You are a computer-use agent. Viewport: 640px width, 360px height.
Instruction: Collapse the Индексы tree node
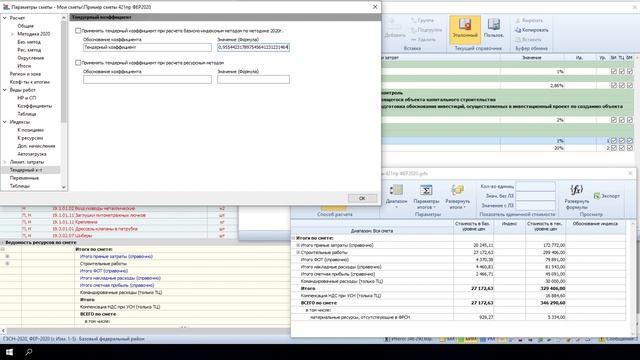click(x=4, y=122)
